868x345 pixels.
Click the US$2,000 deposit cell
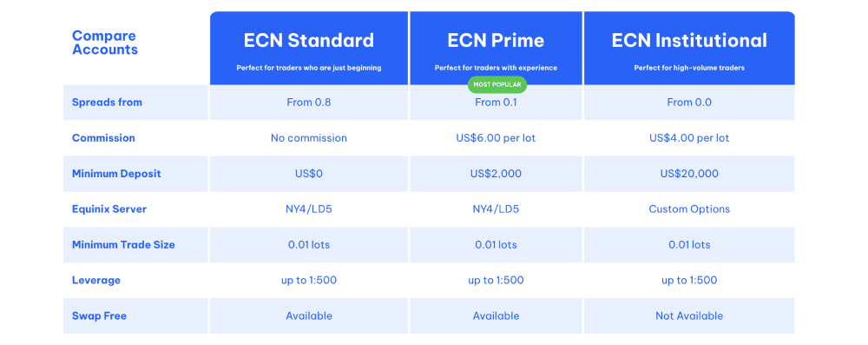(496, 174)
